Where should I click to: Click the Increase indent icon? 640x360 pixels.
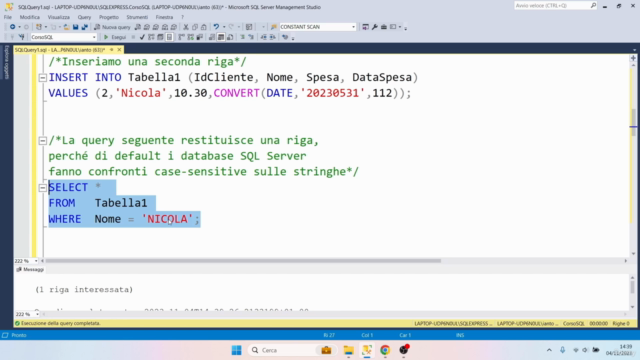[273, 37]
